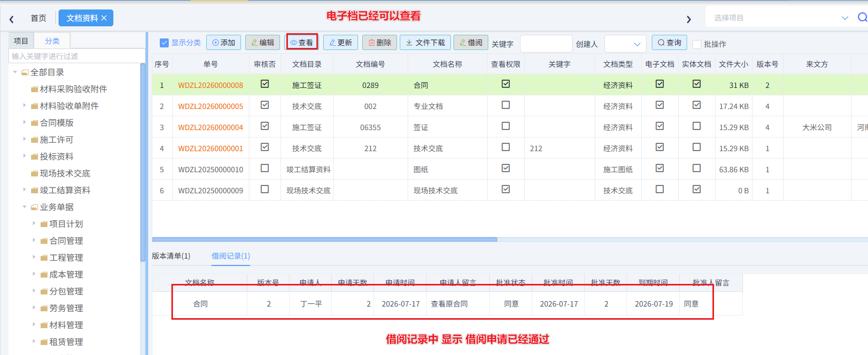
Task: Click the folder icon of 施工许可
Action: [x=34, y=140]
